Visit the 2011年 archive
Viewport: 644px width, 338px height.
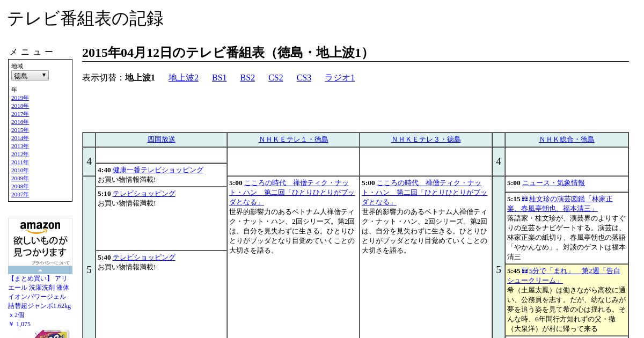(x=20, y=162)
